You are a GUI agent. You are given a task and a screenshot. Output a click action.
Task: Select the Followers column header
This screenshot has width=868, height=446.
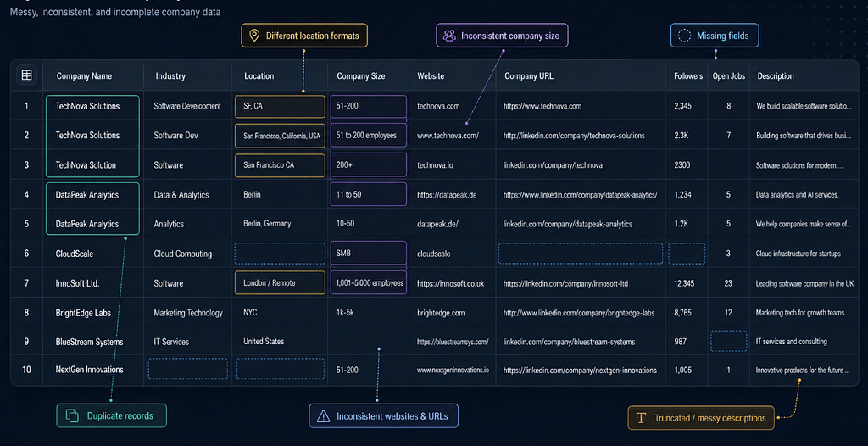click(x=688, y=76)
